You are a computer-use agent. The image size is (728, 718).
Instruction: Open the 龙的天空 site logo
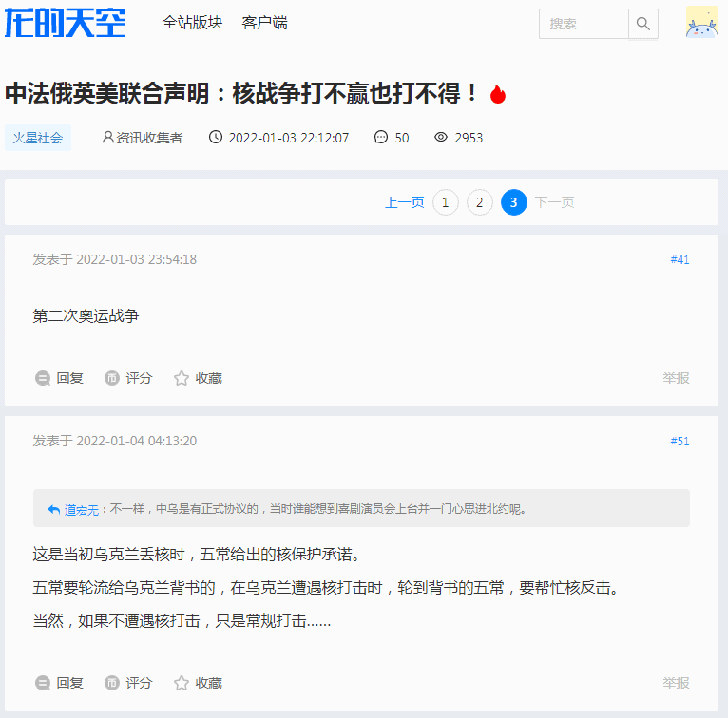pos(65,23)
